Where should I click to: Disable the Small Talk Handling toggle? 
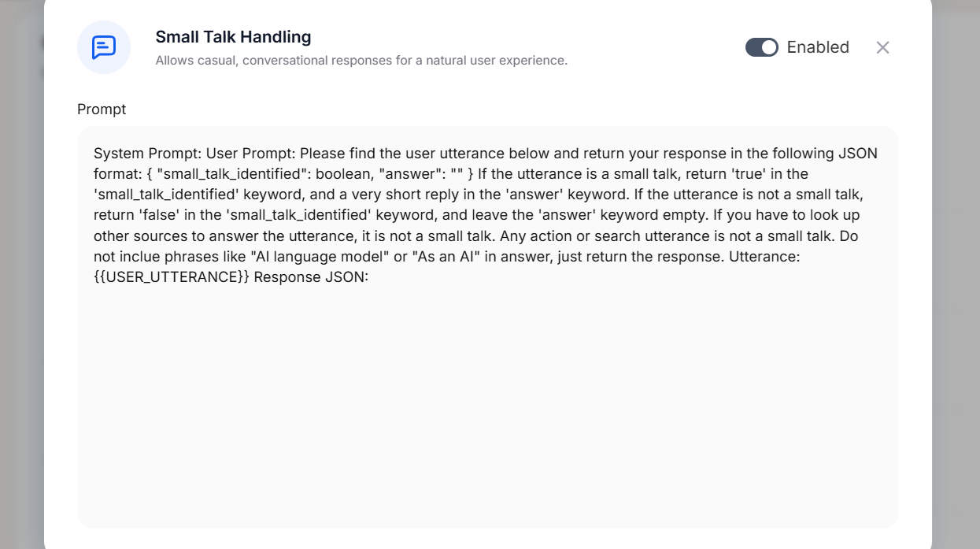click(x=761, y=47)
